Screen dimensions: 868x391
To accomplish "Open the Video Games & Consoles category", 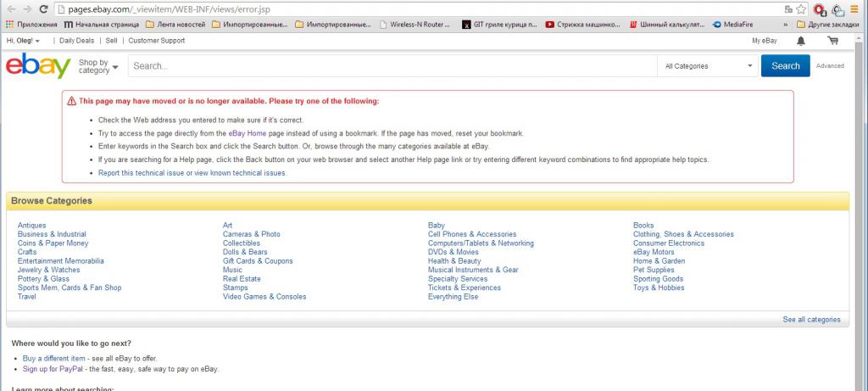I will tap(264, 297).
